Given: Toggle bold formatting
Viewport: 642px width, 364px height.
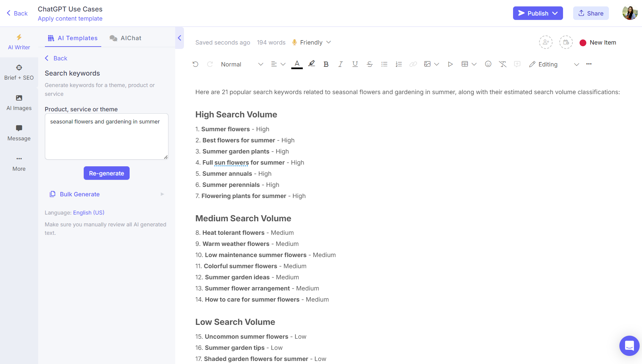Looking at the screenshot, I should coord(326,64).
